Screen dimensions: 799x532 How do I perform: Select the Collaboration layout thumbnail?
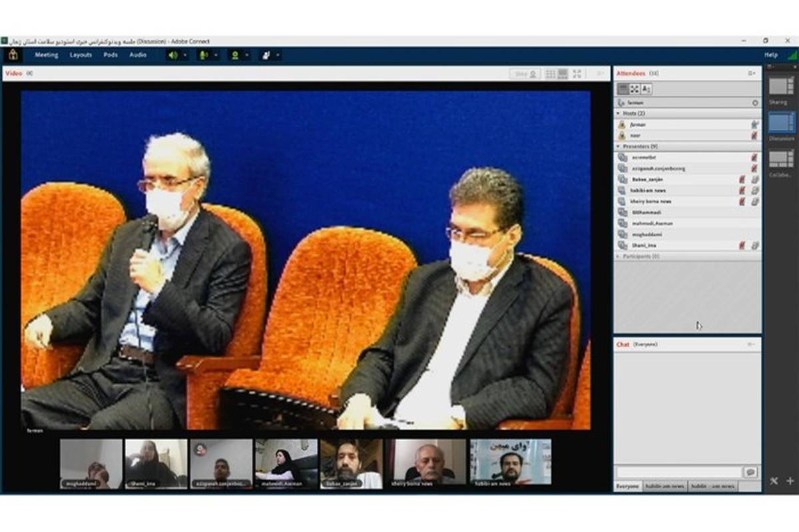(x=781, y=158)
